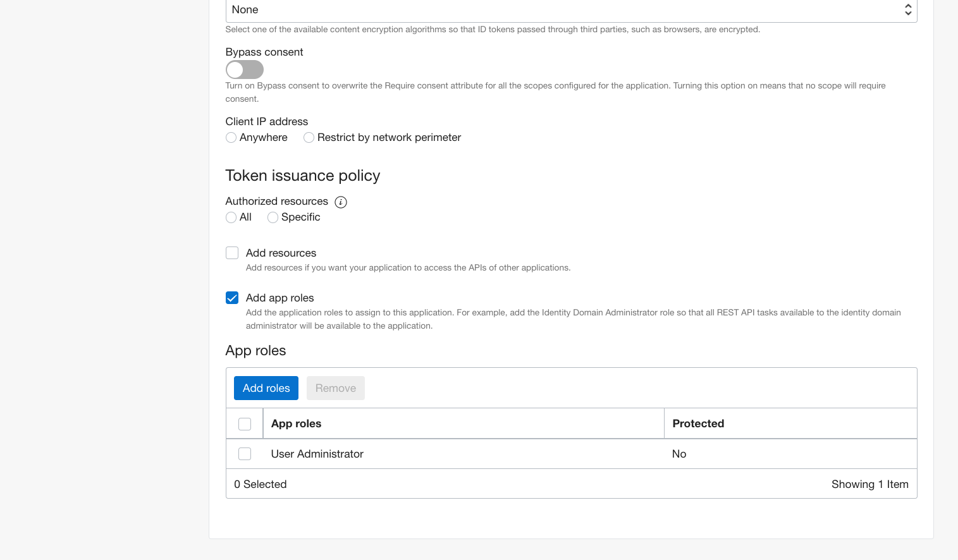
Task: Tick the User Administrator row checkbox
Action: pyautogui.click(x=245, y=453)
